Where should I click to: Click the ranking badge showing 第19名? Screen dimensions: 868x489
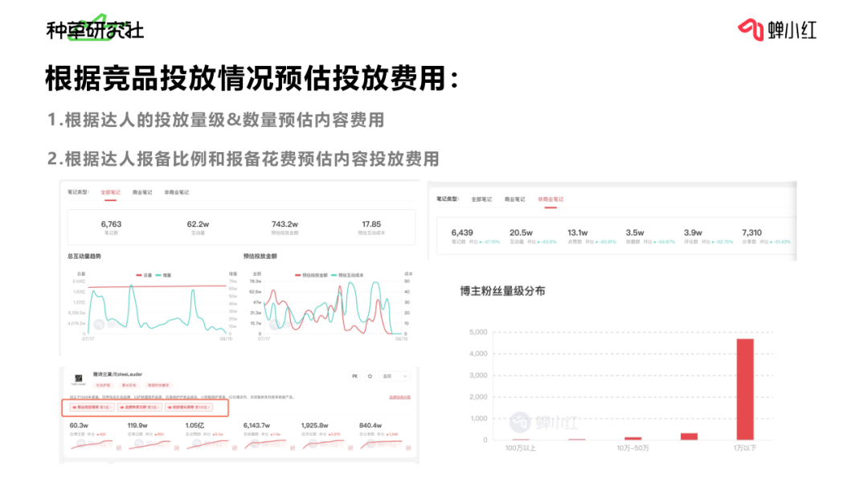click(189, 407)
